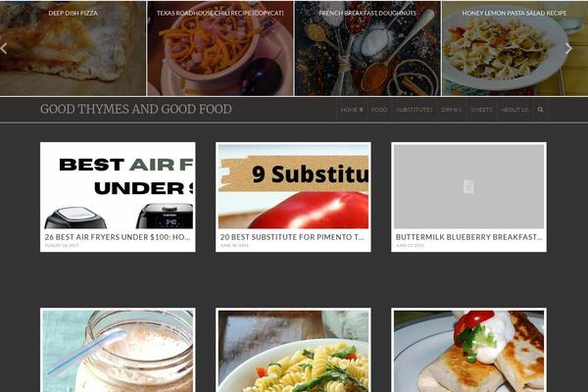Open the About Us page

point(514,110)
